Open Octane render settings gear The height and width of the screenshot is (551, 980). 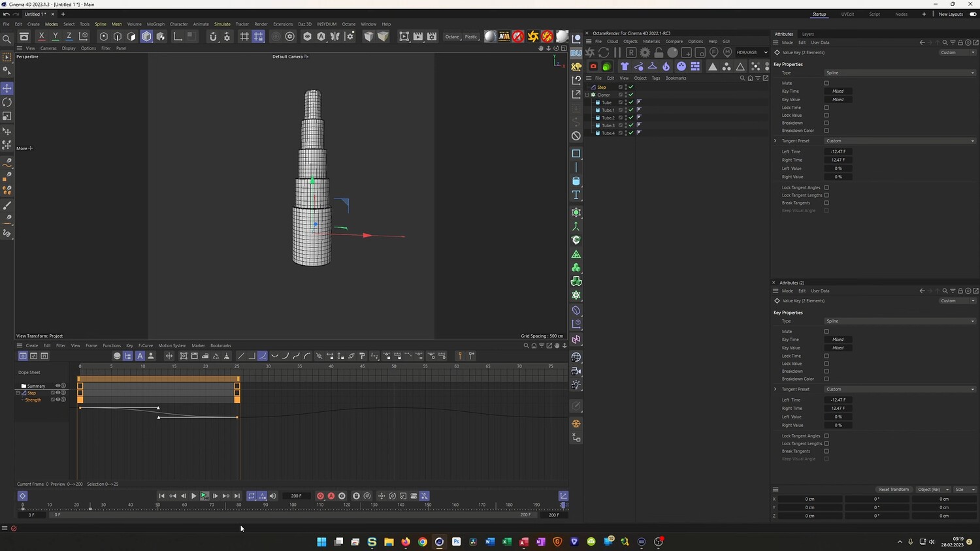[x=645, y=52]
